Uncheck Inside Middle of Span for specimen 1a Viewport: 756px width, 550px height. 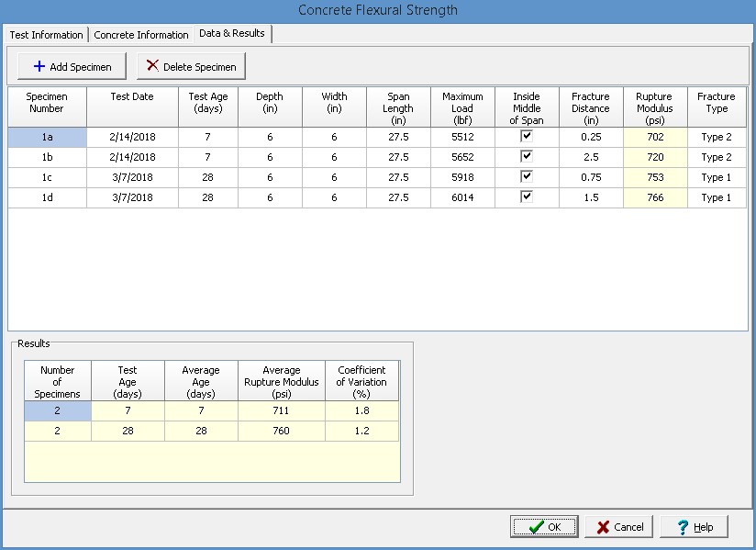[x=527, y=136]
